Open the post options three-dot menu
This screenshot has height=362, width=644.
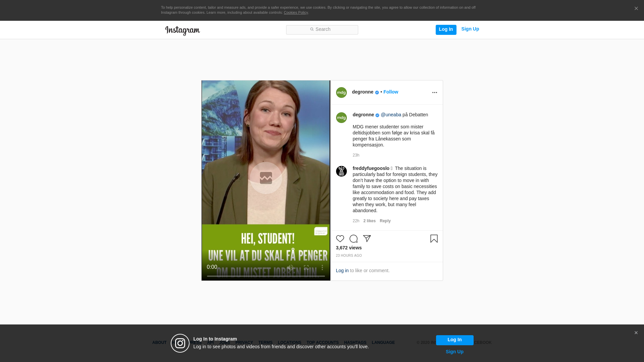(x=435, y=93)
